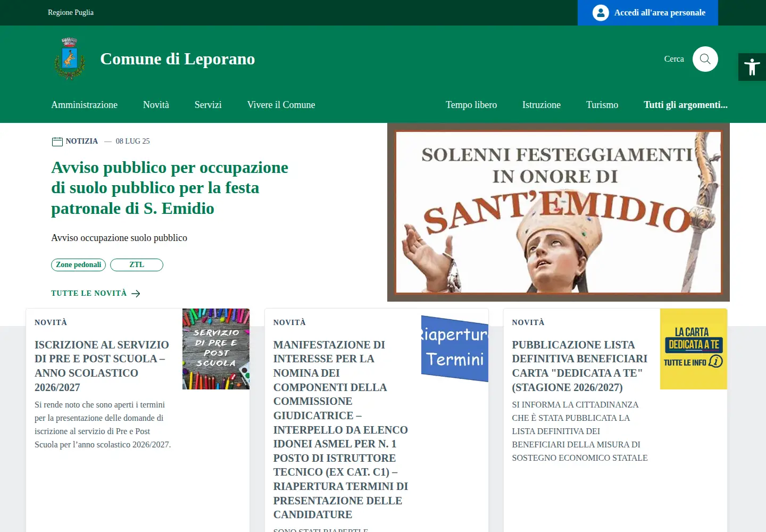Click the 'SI INFORMA LA CITTADINANZA' description

pos(580,431)
